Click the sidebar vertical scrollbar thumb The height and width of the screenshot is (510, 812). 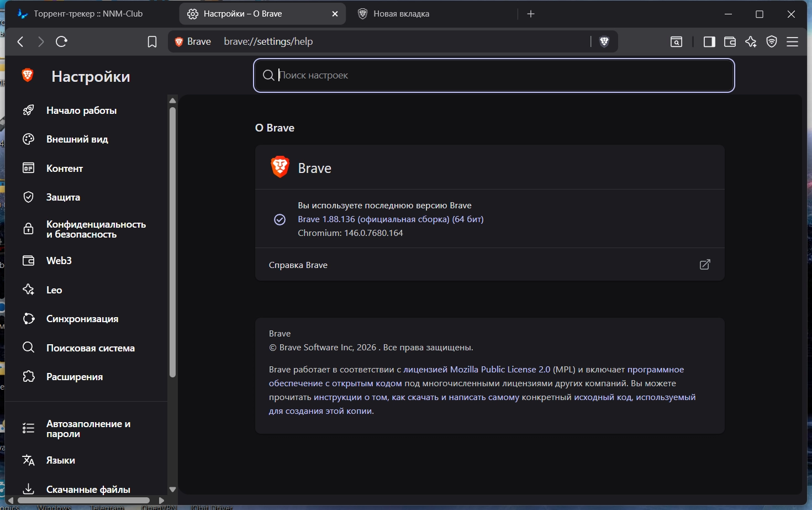(172, 242)
